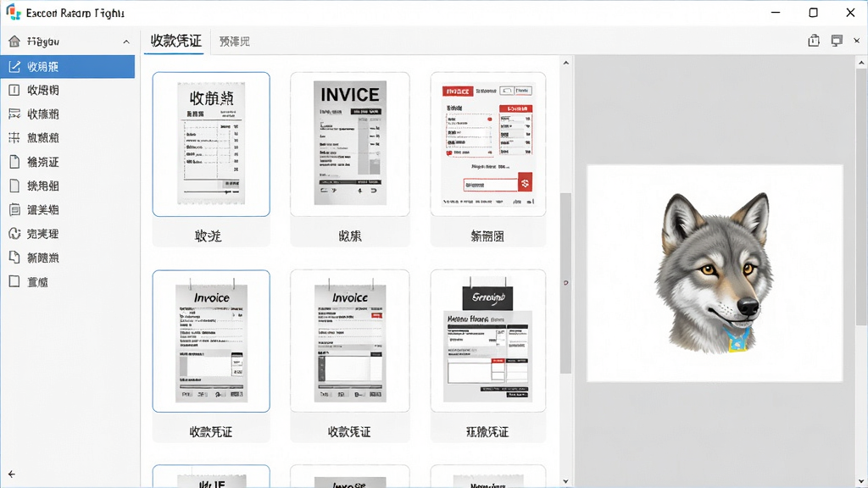The image size is (868, 488).
Task: Click the home icon in the sidebar header
Action: 14,42
